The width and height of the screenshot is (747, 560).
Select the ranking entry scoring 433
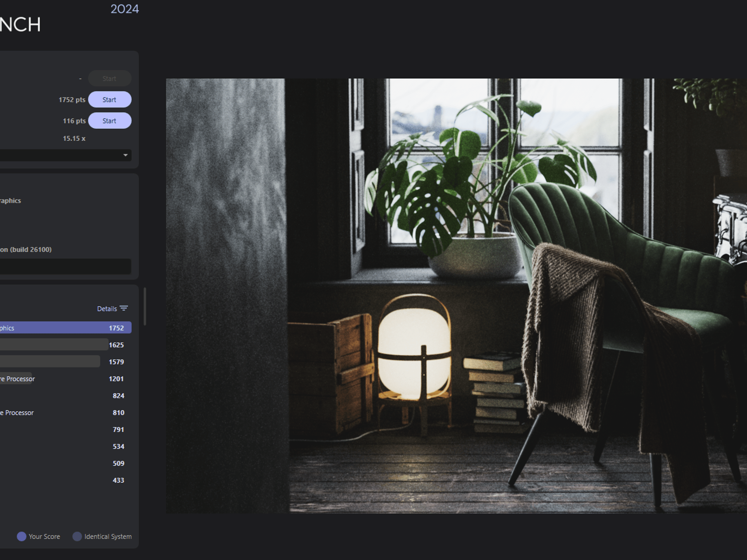[x=66, y=480]
